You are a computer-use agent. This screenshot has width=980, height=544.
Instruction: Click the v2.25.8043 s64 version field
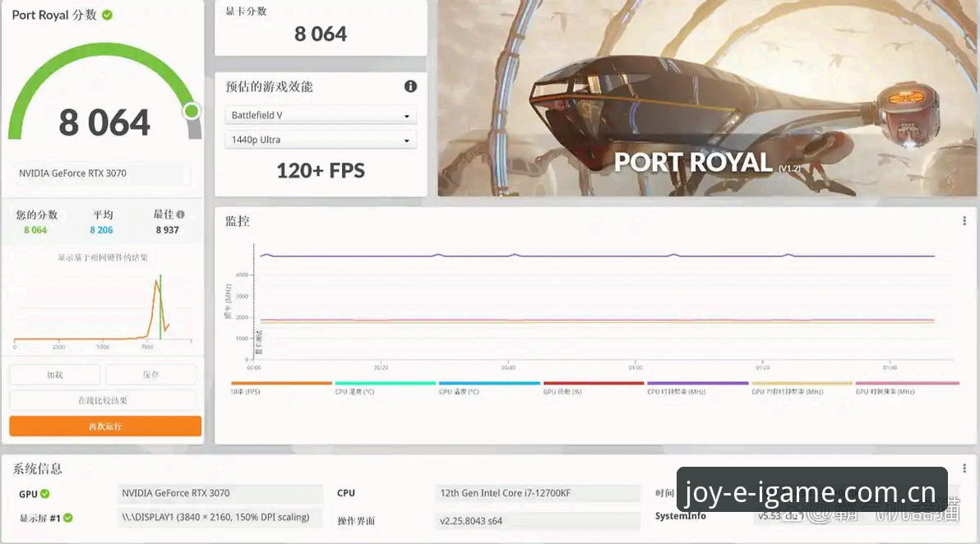pyautogui.click(x=538, y=520)
